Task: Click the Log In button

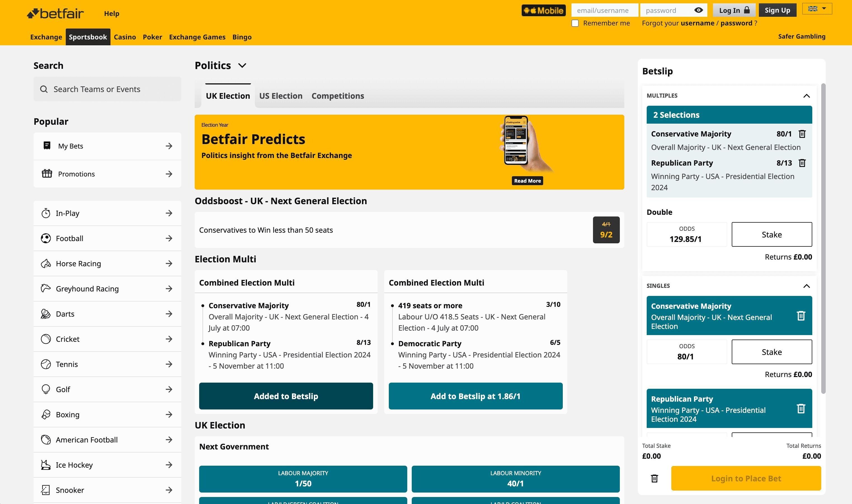Action: click(x=734, y=10)
